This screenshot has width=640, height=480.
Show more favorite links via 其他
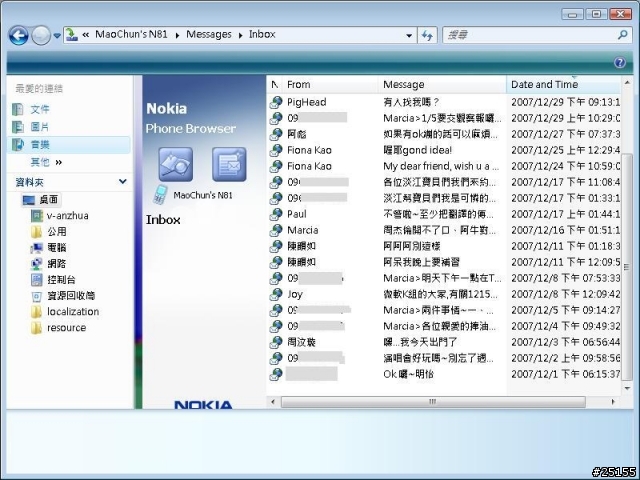pos(46,162)
